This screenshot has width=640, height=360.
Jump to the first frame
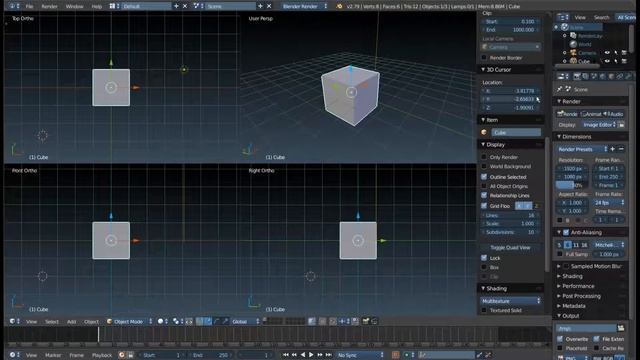[x=286, y=355]
